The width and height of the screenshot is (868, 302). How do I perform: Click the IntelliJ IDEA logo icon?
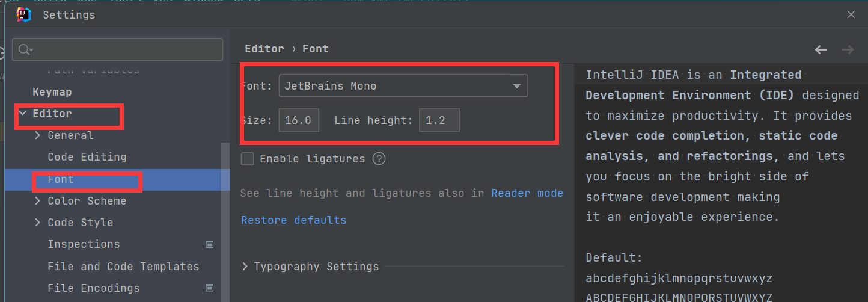[24, 14]
